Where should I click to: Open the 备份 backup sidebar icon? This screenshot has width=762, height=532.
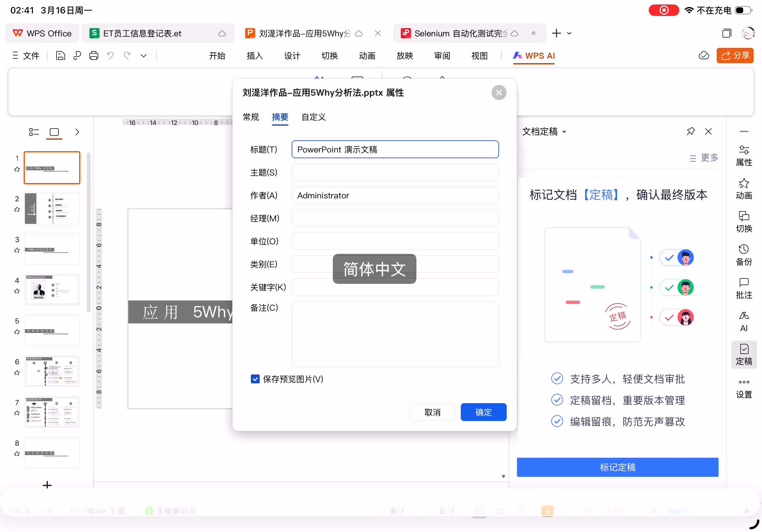coord(743,255)
